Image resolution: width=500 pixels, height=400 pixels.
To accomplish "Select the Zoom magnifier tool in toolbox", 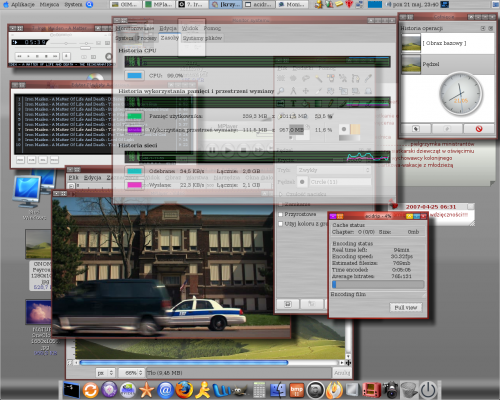I will (281, 91).
